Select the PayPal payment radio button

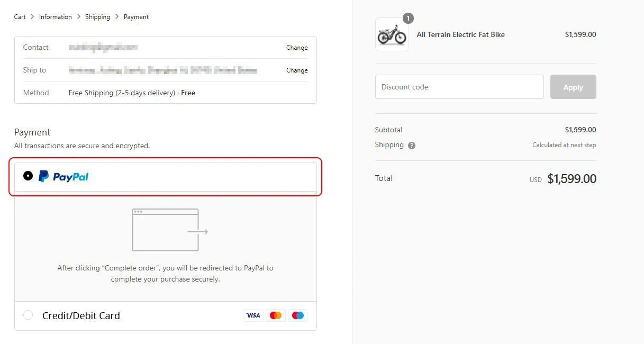pos(28,176)
